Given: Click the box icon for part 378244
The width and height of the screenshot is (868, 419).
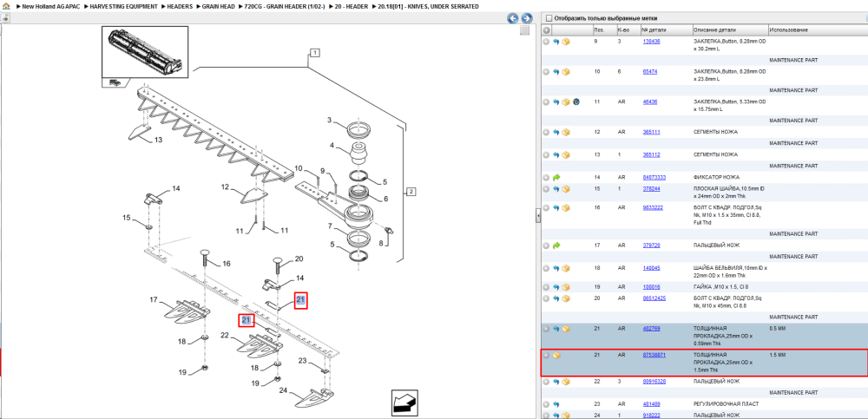Looking at the screenshot, I should [x=566, y=189].
